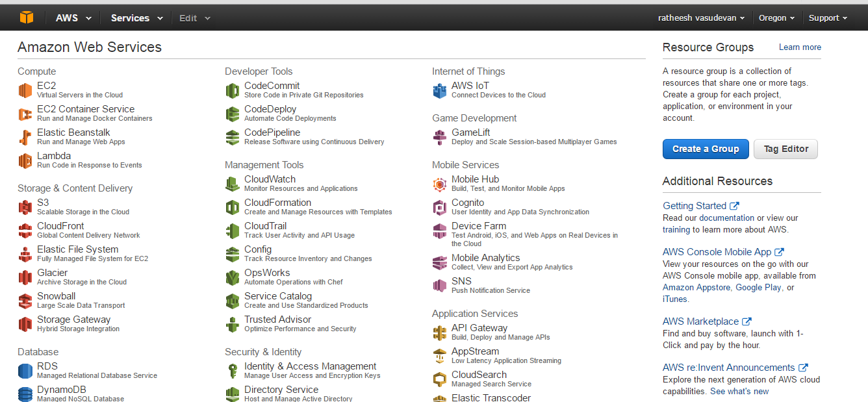Viewport: 868px width, 402px height.
Task: Click the OpsWorks icon
Action: point(233,277)
